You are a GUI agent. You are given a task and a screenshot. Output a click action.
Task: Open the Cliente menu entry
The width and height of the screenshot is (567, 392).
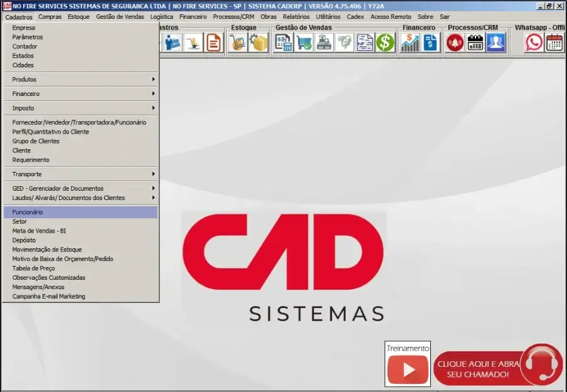pyautogui.click(x=80, y=151)
